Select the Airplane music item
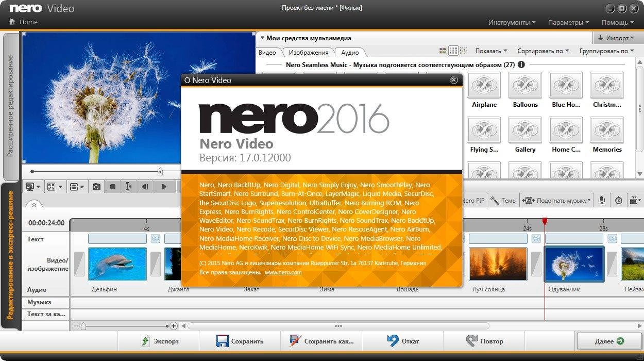Image resolution: width=644 pixels, height=361 pixels. (484, 90)
